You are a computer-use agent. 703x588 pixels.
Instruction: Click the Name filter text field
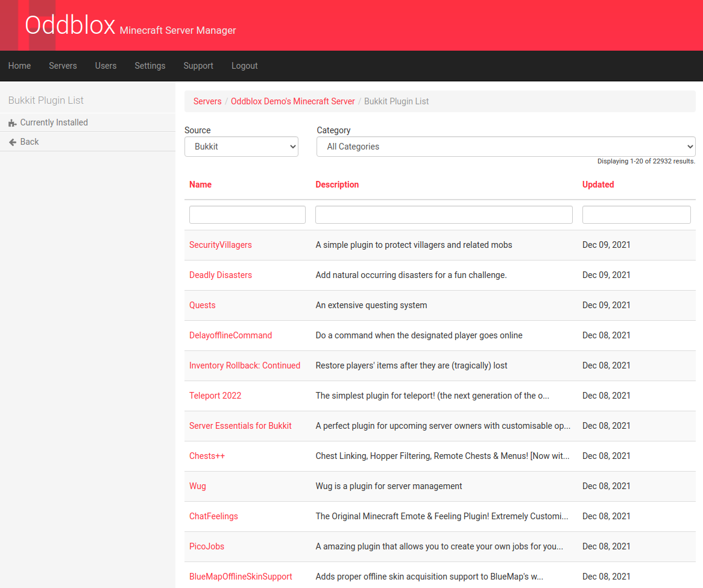pyautogui.click(x=247, y=215)
